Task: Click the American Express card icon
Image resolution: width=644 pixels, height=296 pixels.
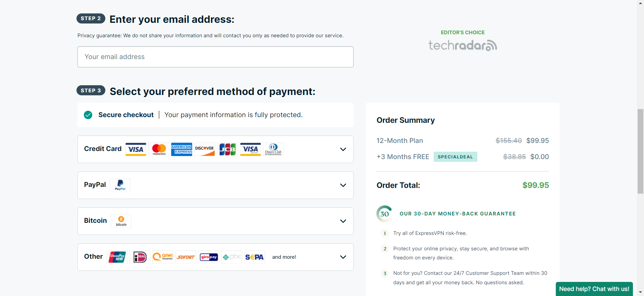Action: [x=181, y=149]
